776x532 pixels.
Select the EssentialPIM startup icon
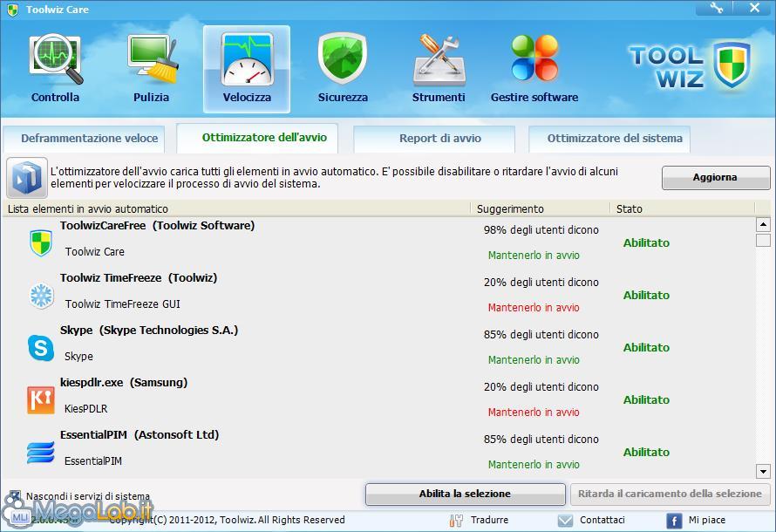41,453
